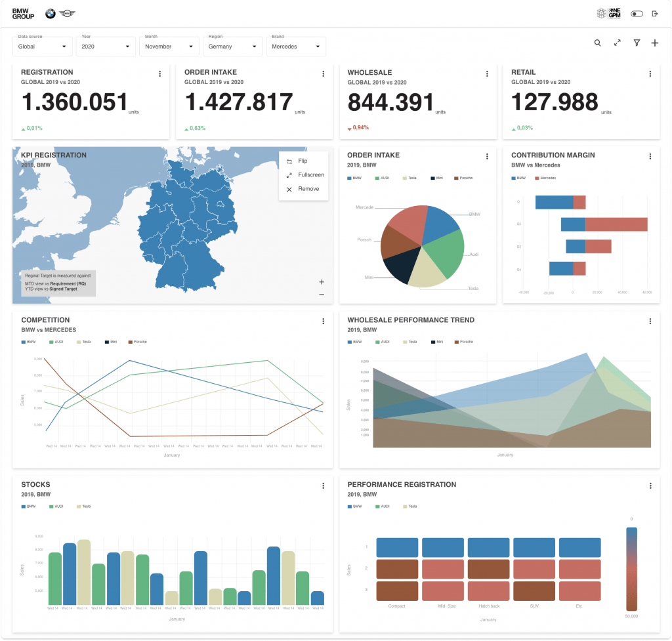Open the Data source dropdown
The image size is (672, 641).
click(43, 47)
